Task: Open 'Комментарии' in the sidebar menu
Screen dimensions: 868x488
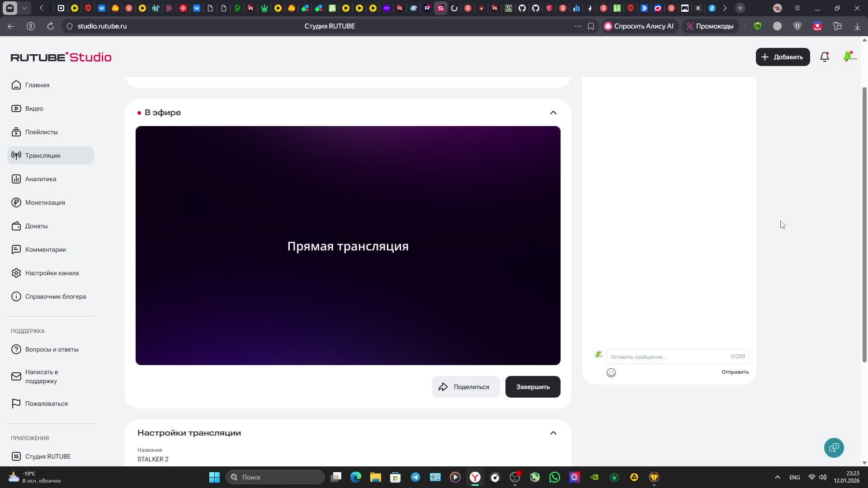Action: point(45,249)
